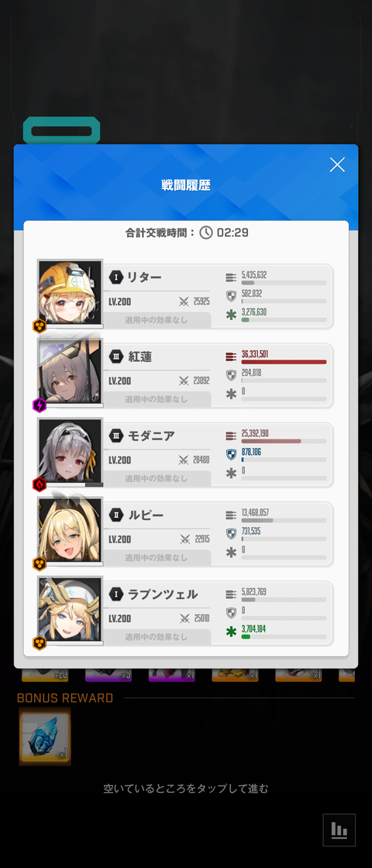
Task: Click モダニア's blue shield damage-taken icon
Action: pos(232,454)
